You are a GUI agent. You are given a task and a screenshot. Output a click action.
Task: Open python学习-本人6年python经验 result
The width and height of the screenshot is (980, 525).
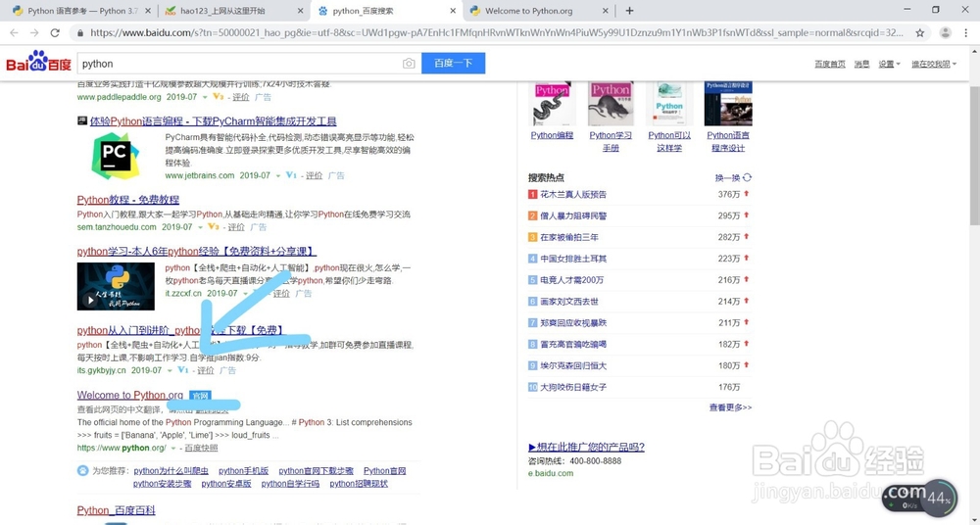click(x=197, y=252)
